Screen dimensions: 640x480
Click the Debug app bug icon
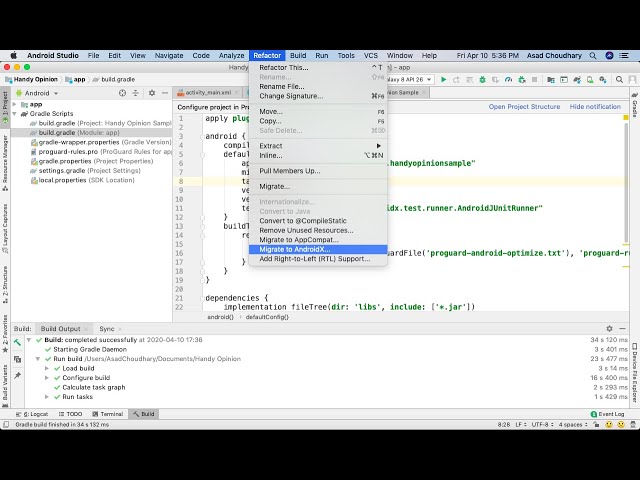tap(482, 80)
